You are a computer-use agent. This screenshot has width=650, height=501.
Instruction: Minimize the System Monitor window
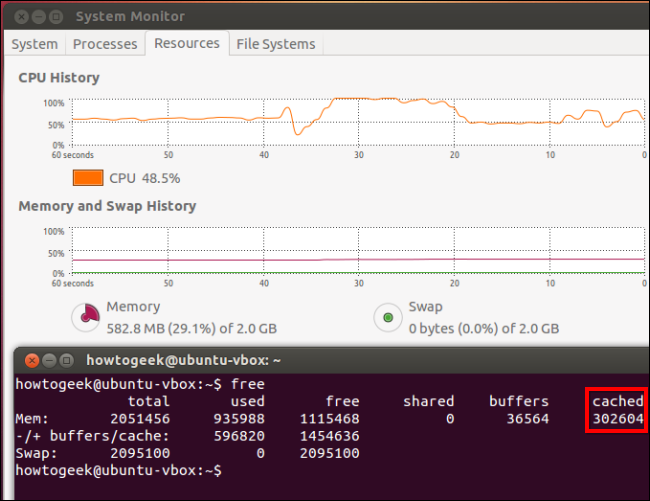[39, 17]
